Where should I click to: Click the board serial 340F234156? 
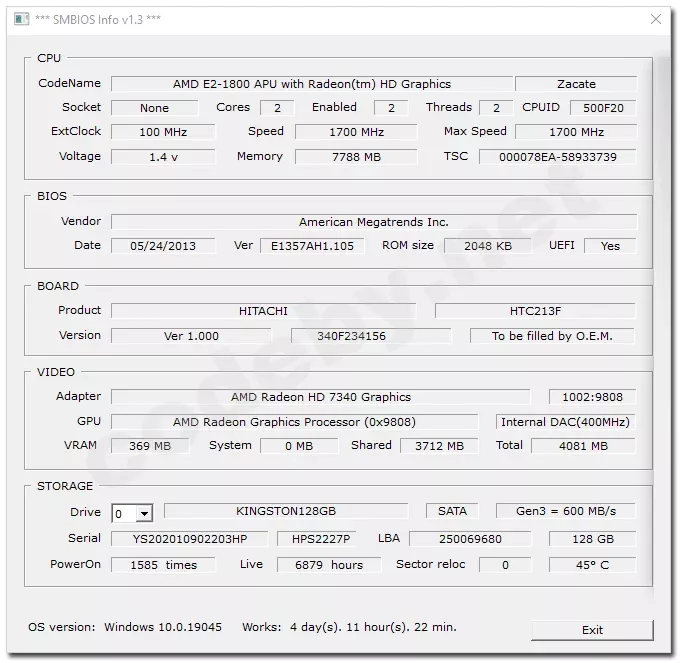point(371,336)
